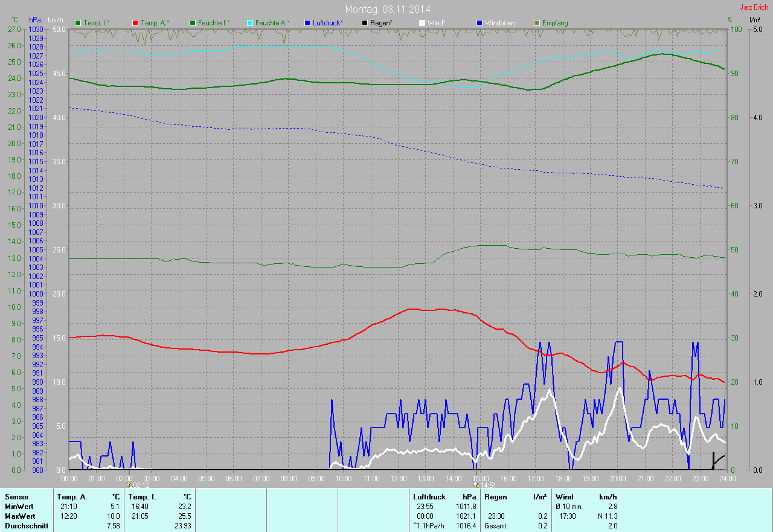Click the olive Empfang legend swatch
The height and width of the screenshot is (532, 773).
pos(537,23)
